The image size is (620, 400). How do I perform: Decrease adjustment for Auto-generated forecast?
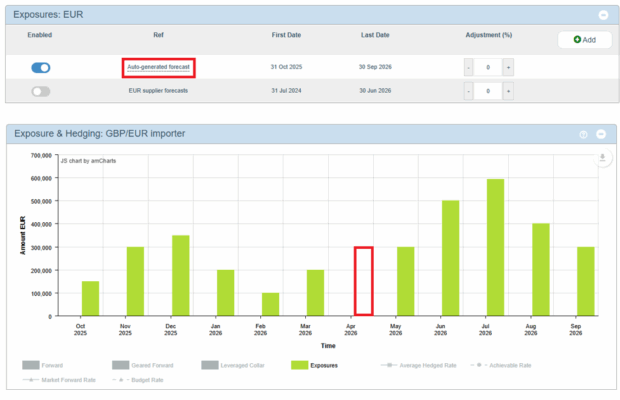point(470,68)
